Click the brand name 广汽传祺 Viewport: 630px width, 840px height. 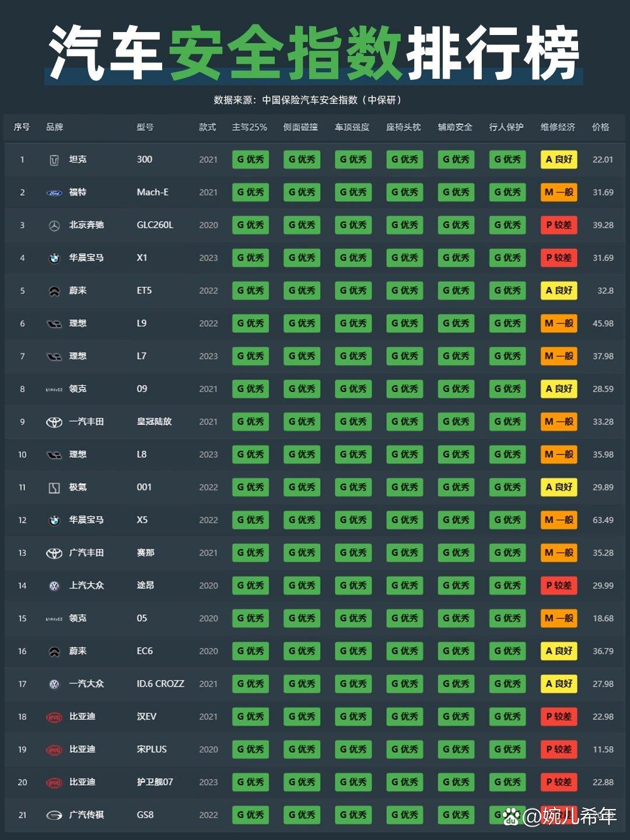pos(86,815)
